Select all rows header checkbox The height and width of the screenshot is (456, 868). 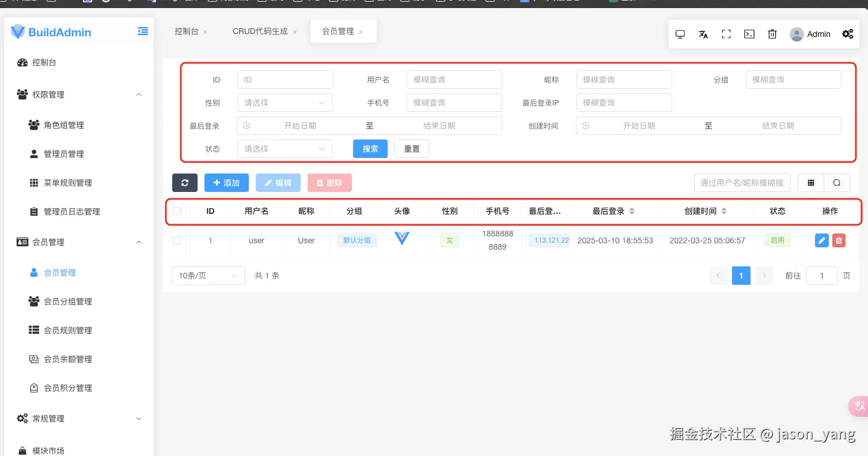pos(177,211)
